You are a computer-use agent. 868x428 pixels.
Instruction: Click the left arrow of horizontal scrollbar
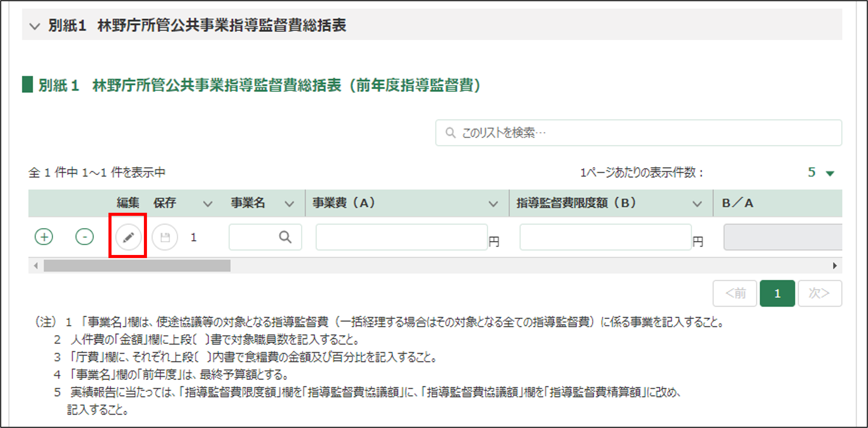point(36,266)
